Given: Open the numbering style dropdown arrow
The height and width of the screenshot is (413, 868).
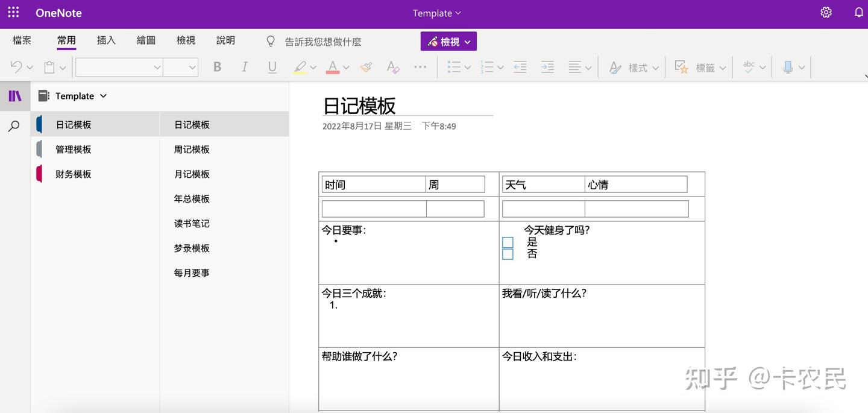Looking at the screenshot, I should click(500, 68).
